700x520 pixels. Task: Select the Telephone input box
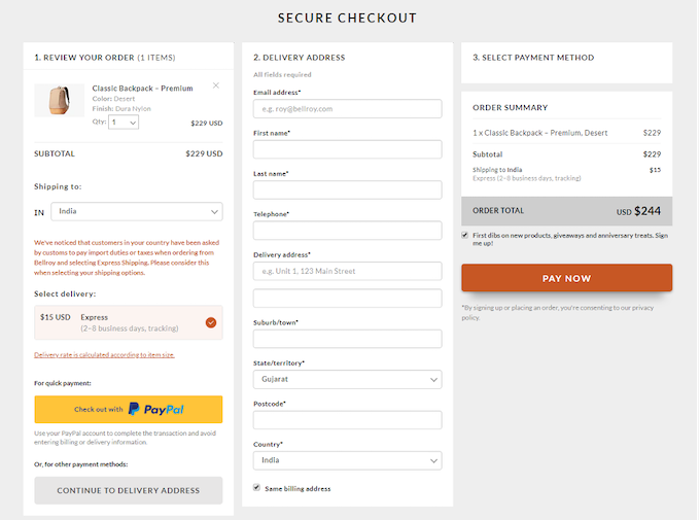347,230
